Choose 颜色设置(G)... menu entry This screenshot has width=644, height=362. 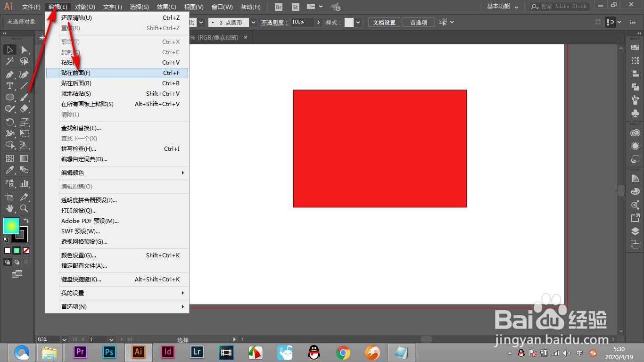click(x=117, y=255)
